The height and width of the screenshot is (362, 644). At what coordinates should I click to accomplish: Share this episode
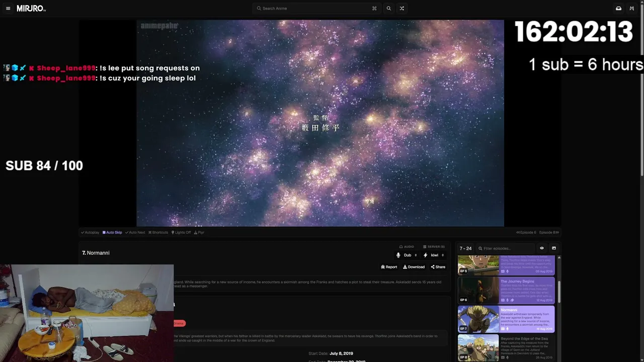click(438, 267)
